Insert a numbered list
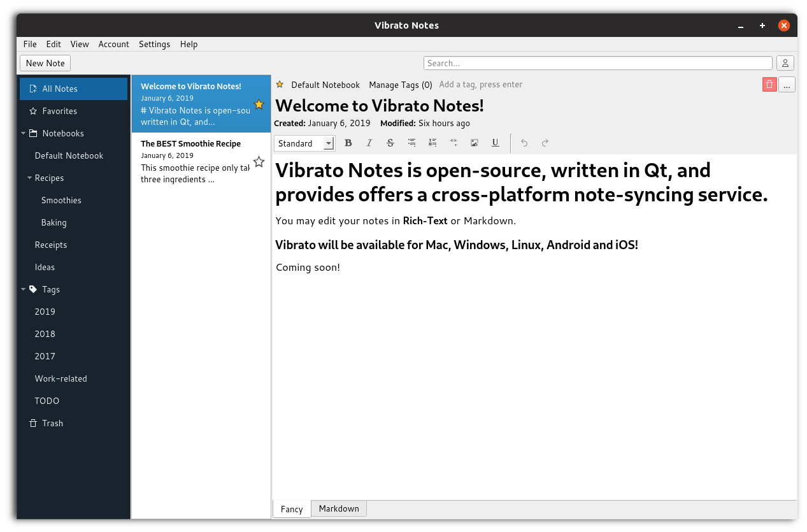Image resolution: width=807 pixels, height=532 pixels. (432, 143)
